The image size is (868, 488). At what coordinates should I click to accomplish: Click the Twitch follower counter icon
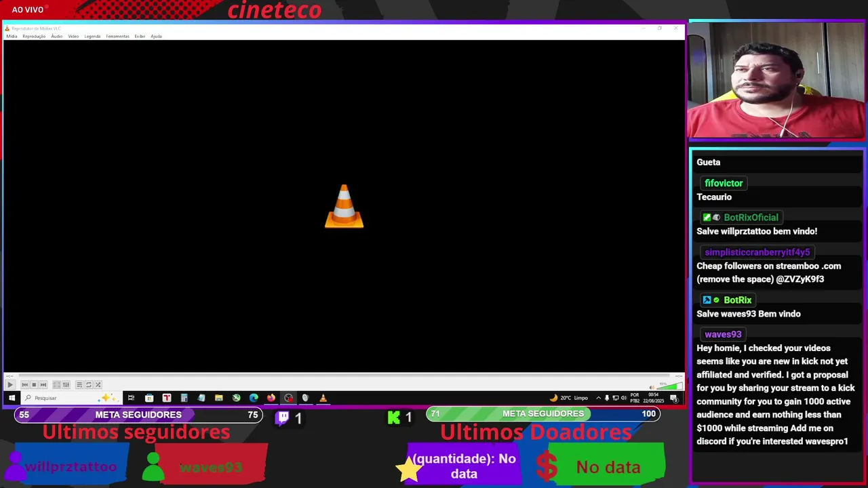coord(283,418)
